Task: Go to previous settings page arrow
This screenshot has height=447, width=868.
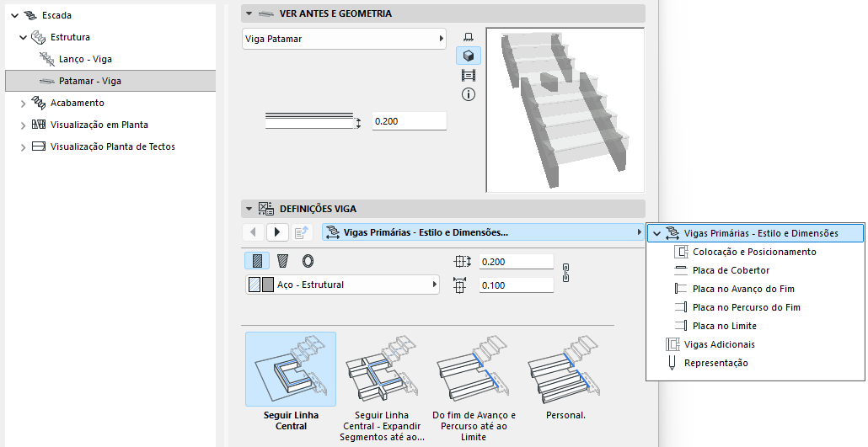Action: click(x=253, y=232)
